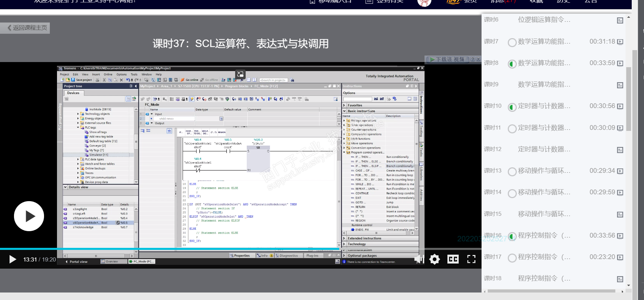
Task: Collapse the Details view panel
Action: pyautogui.click(x=65, y=187)
